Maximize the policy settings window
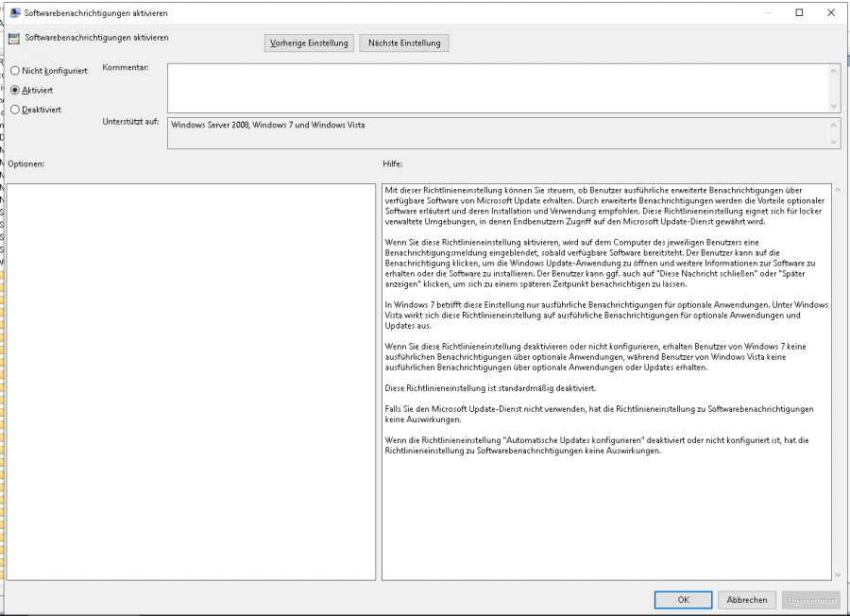The width and height of the screenshot is (850, 616). (x=799, y=12)
